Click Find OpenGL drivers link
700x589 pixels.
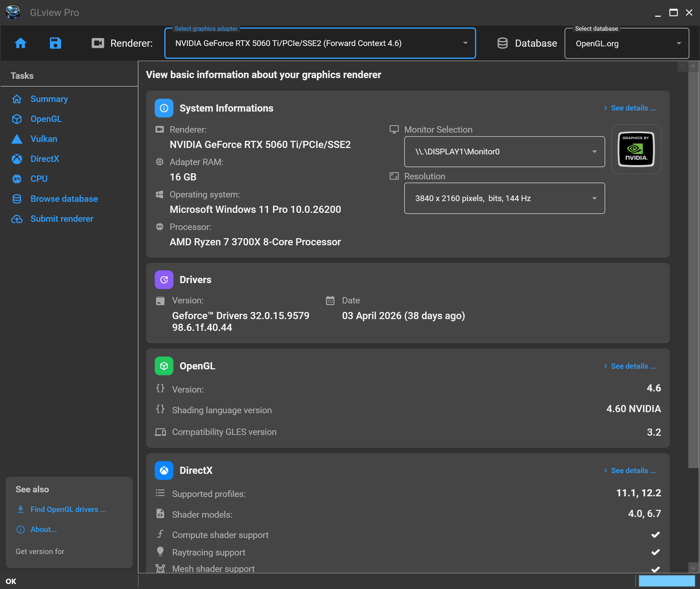(68, 509)
